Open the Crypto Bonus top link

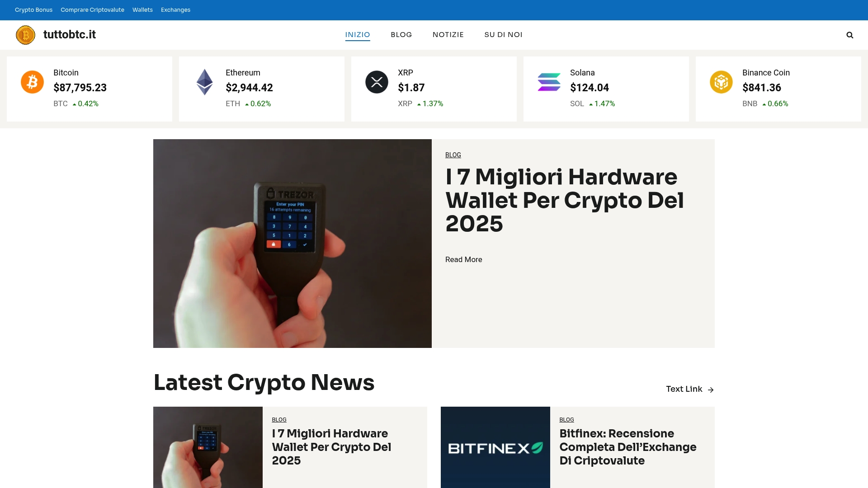point(33,10)
